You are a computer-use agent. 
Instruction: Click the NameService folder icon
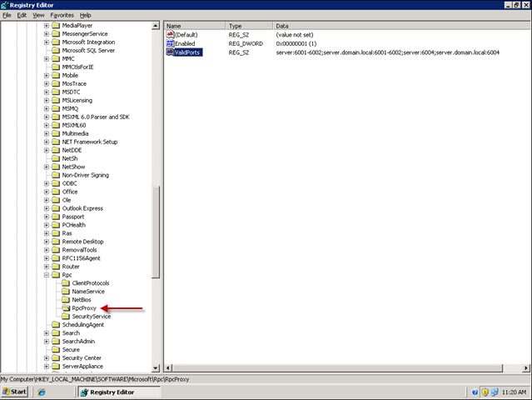pos(66,292)
